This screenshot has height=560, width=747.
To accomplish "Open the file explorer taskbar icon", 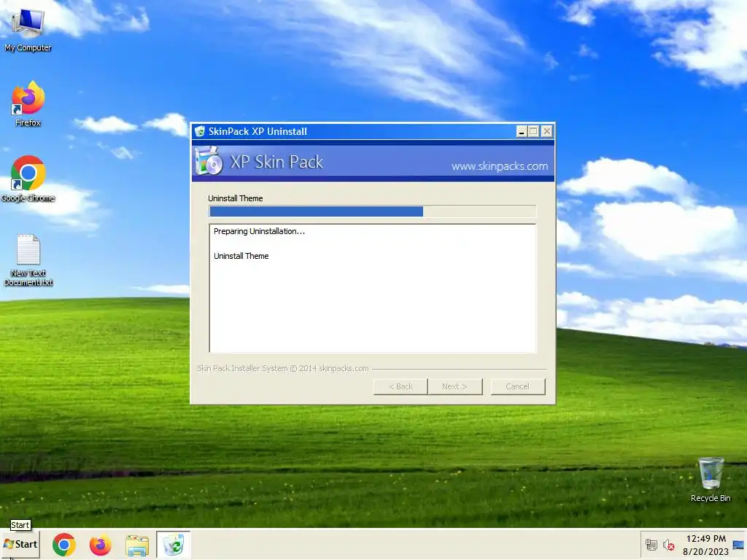I will (x=137, y=545).
